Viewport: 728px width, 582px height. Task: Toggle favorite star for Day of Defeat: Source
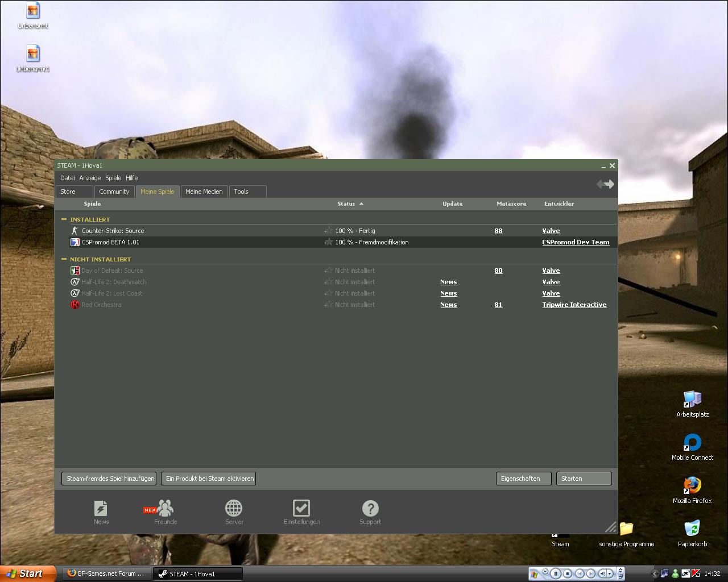tap(328, 271)
